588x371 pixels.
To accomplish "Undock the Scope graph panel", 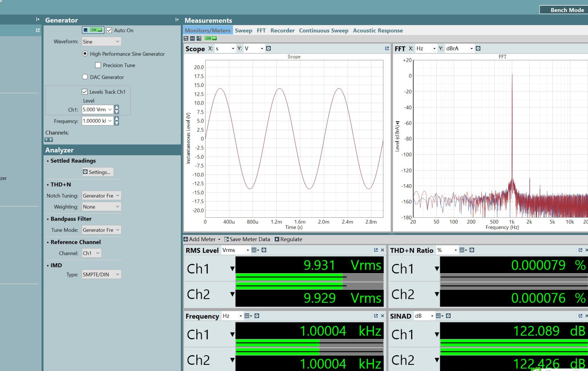I will [387, 48].
